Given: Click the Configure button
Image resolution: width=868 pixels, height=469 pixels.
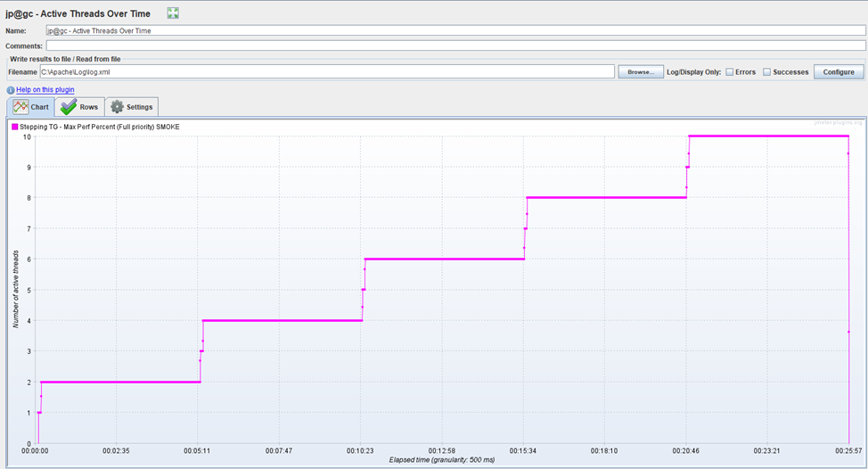Looking at the screenshot, I should [838, 72].
